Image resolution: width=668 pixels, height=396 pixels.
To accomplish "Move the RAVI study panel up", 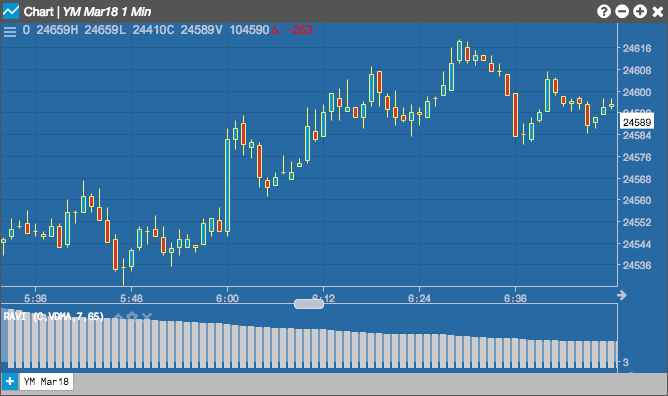I will pos(119,316).
